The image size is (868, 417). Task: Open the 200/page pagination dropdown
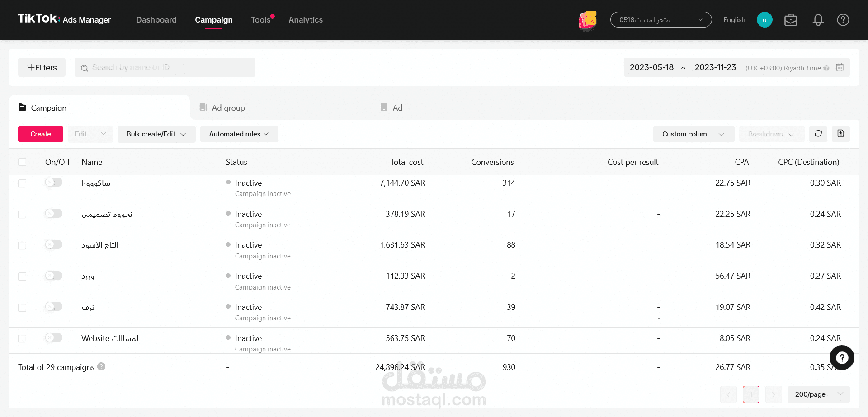tap(818, 394)
